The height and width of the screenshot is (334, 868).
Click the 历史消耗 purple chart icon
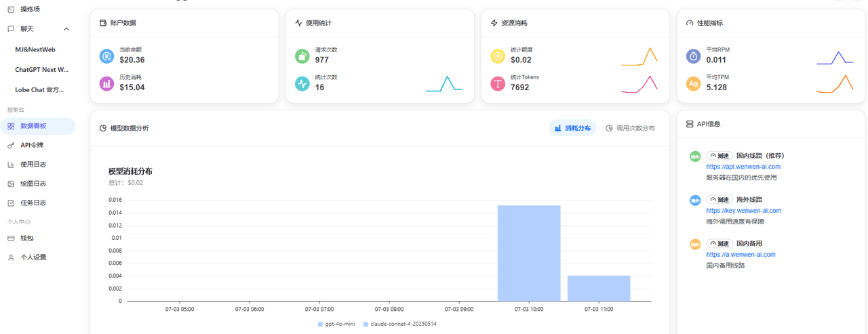click(x=106, y=83)
